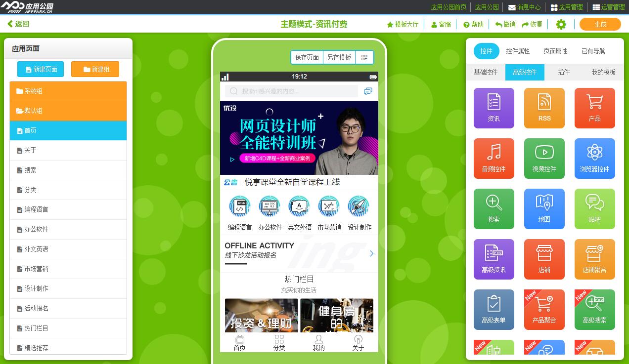Open the settings gear in the top toolbar
This screenshot has height=364, width=629.
pyautogui.click(x=561, y=24)
